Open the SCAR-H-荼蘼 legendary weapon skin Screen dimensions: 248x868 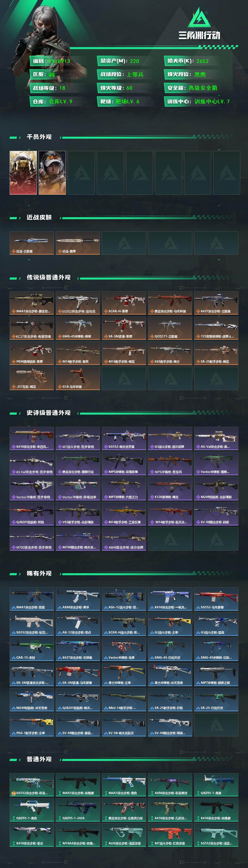pyautogui.click(x=124, y=303)
